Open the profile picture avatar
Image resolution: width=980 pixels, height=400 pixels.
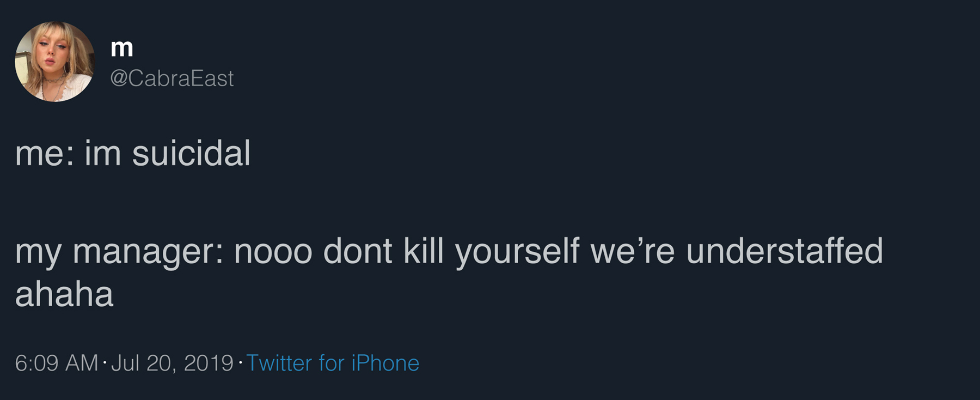(54, 62)
